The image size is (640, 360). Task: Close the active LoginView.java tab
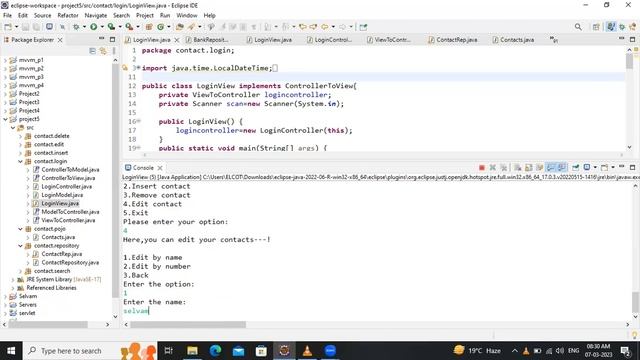[x=177, y=40]
